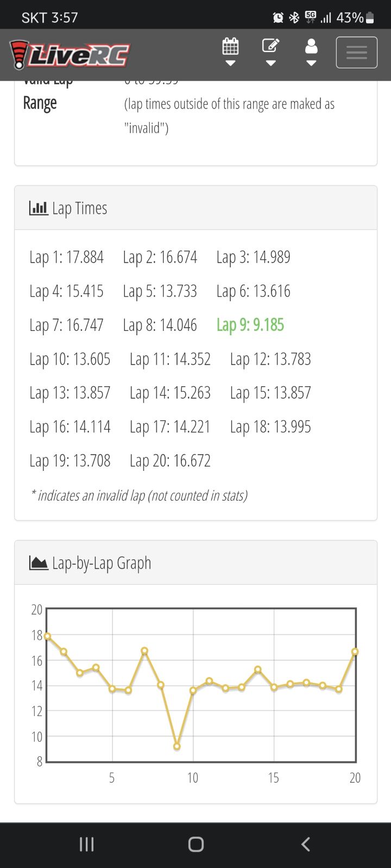Open the edit pencil icon dropdown

pyautogui.click(x=270, y=52)
